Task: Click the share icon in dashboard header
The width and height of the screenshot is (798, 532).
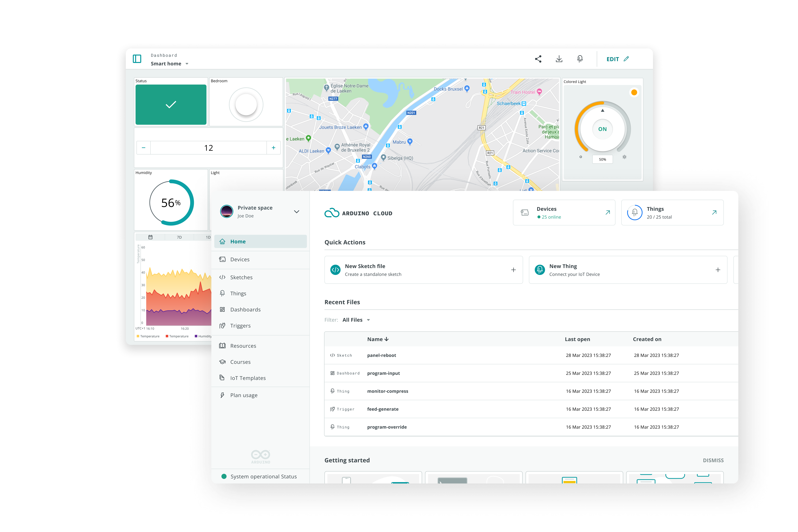Action: (538, 59)
